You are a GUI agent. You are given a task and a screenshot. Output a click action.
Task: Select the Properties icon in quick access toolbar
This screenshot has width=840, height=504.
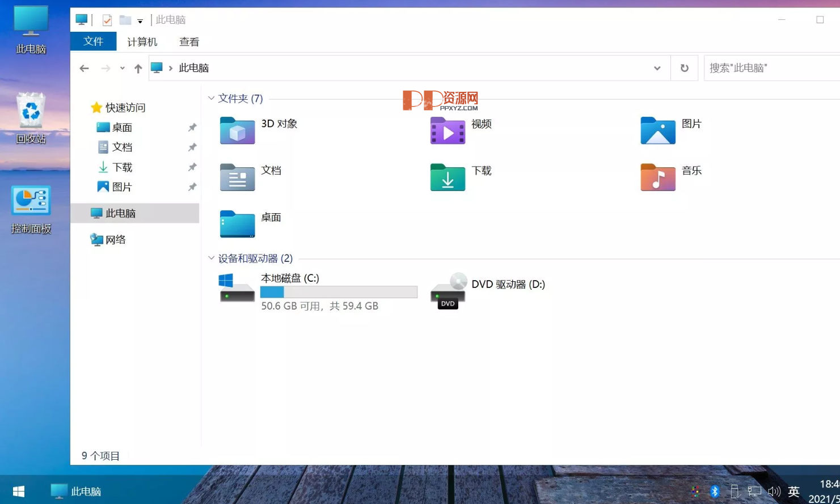tap(107, 19)
